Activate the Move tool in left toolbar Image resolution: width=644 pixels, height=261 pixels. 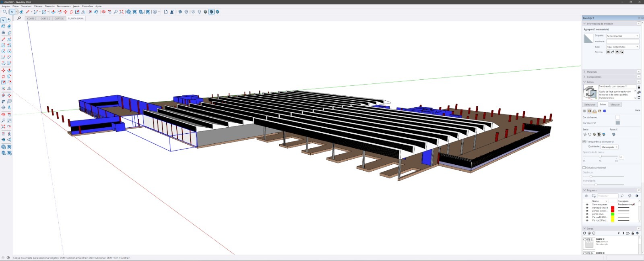coord(3,70)
